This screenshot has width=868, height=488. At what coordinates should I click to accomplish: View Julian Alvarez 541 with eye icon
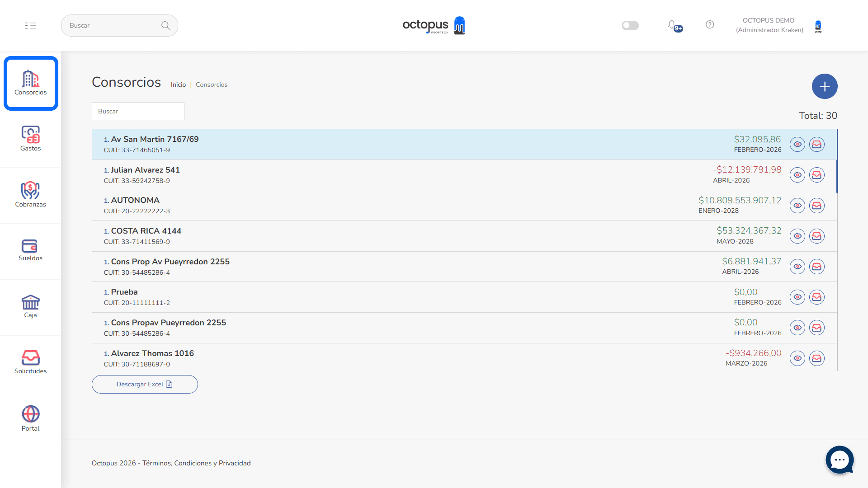coord(797,175)
